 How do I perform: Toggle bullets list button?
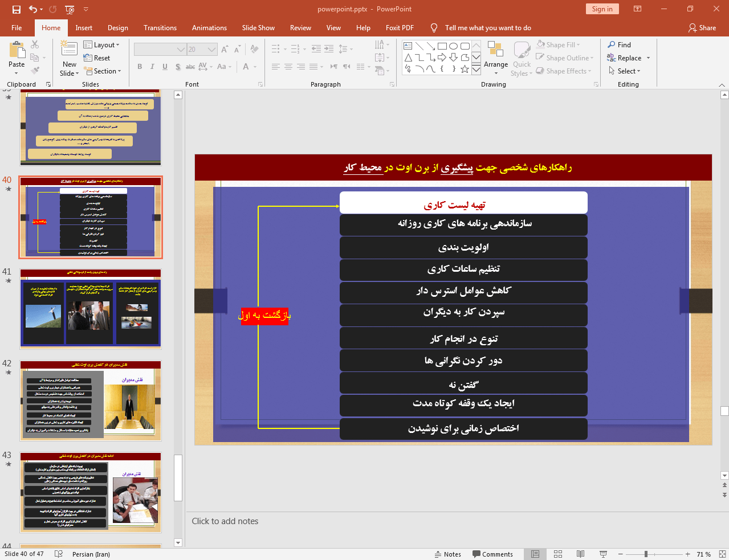pyautogui.click(x=276, y=49)
